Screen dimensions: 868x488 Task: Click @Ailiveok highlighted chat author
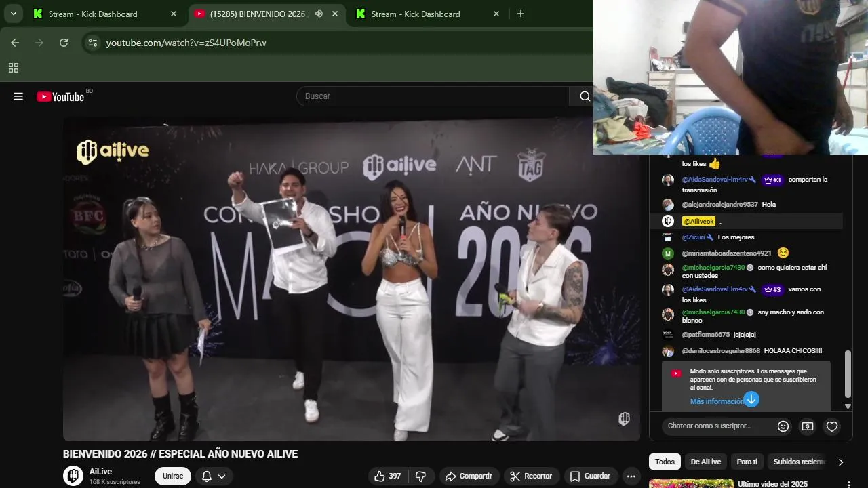(x=698, y=221)
